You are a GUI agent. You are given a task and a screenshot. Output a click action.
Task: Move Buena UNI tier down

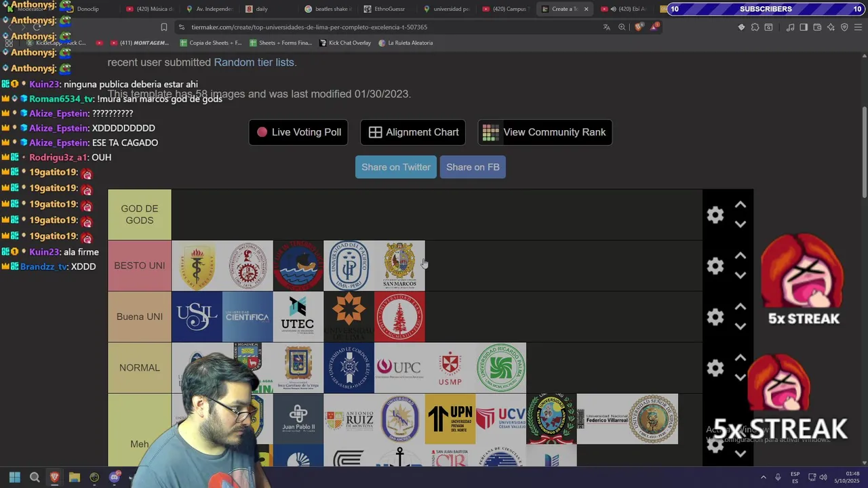point(741,326)
